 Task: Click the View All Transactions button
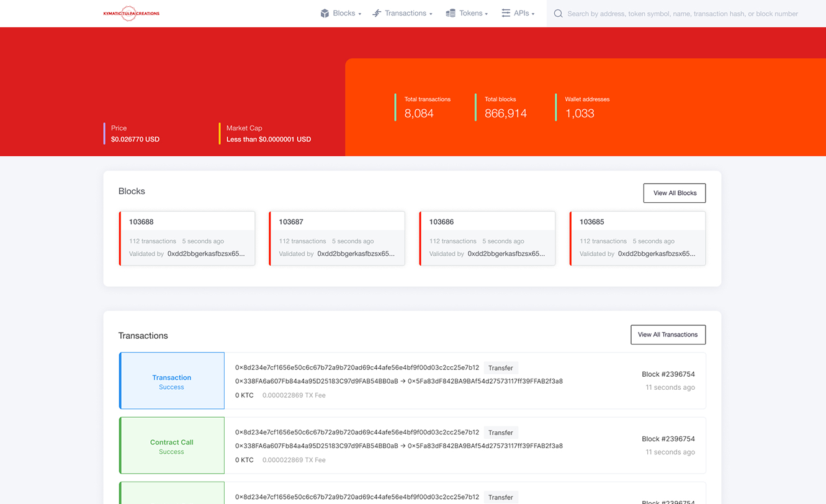[668, 335]
